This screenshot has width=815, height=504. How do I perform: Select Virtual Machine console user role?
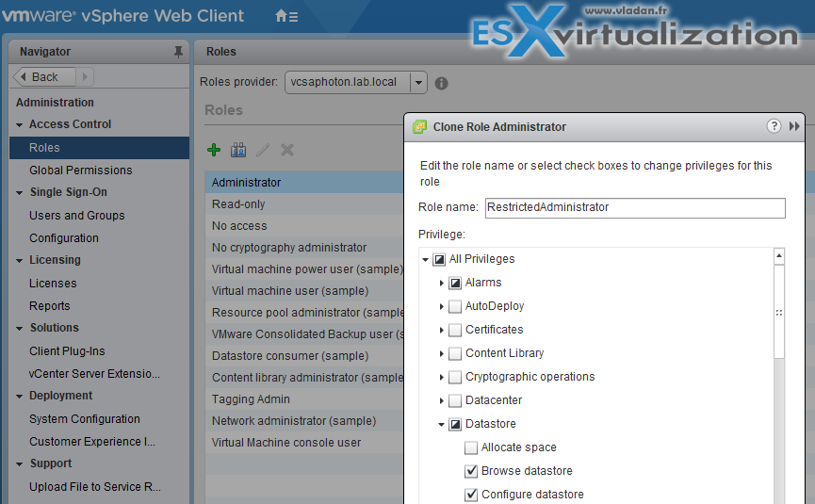pos(304,443)
